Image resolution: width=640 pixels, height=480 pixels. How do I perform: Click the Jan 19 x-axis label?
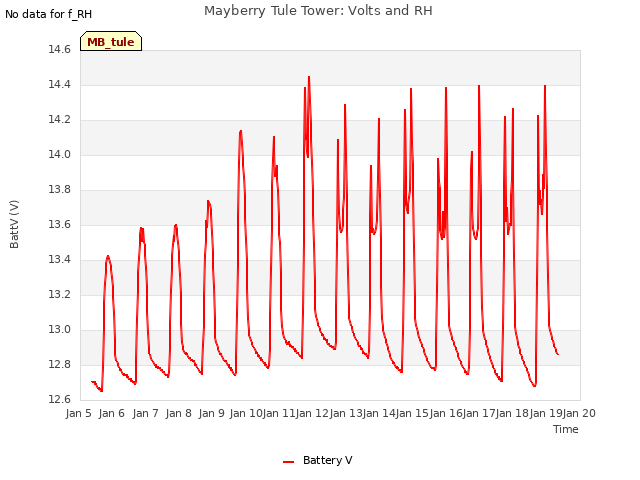click(546, 413)
